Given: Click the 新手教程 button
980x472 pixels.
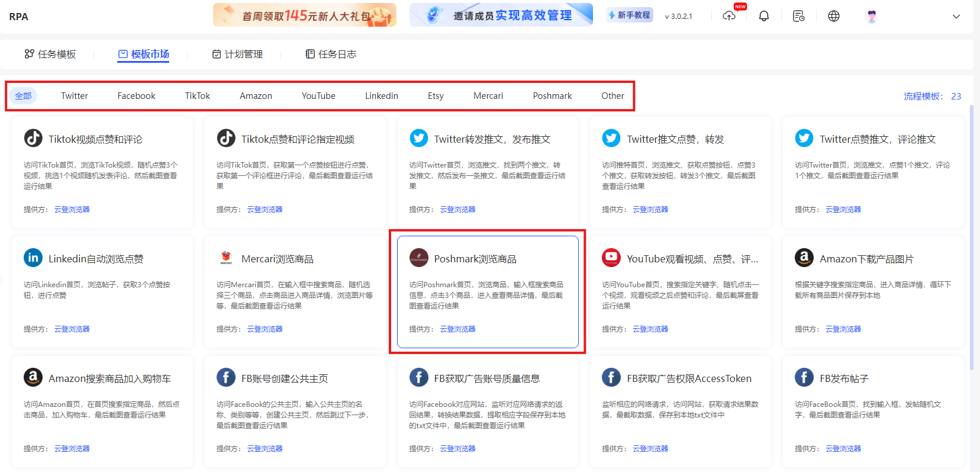Looking at the screenshot, I should tap(629, 15).
